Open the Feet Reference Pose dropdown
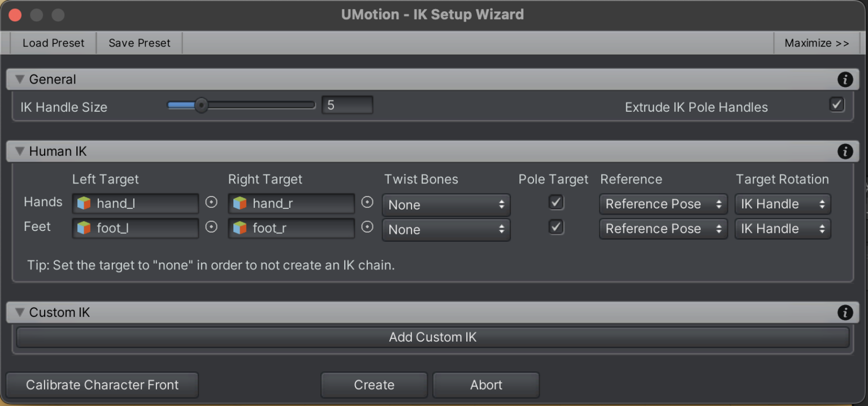This screenshot has width=868, height=406. (x=663, y=229)
